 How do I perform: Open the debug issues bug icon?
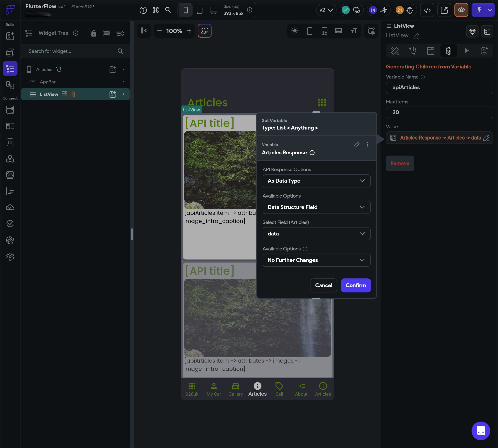pyautogui.click(x=410, y=10)
